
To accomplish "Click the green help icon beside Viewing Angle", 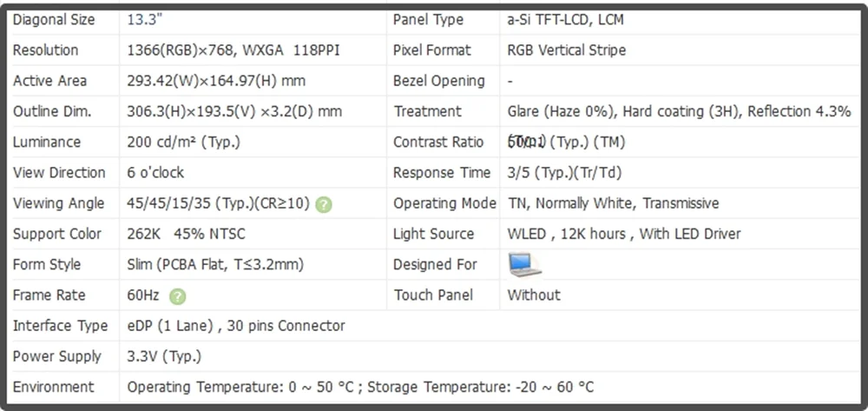I will click(x=324, y=205).
